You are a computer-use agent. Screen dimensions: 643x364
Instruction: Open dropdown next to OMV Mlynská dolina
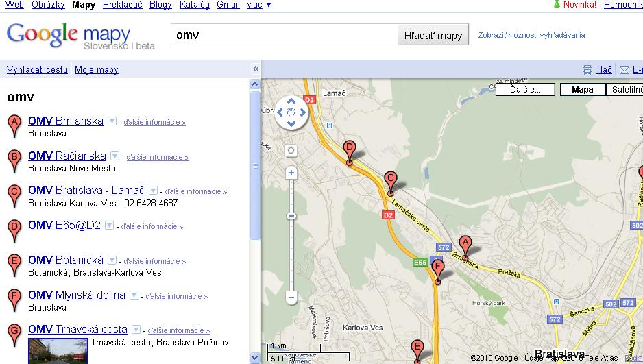(134, 295)
